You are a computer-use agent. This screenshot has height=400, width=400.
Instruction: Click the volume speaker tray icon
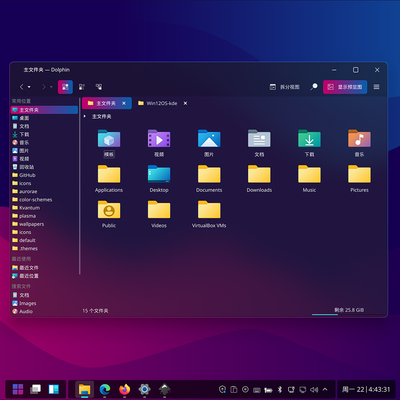(314, 389)
